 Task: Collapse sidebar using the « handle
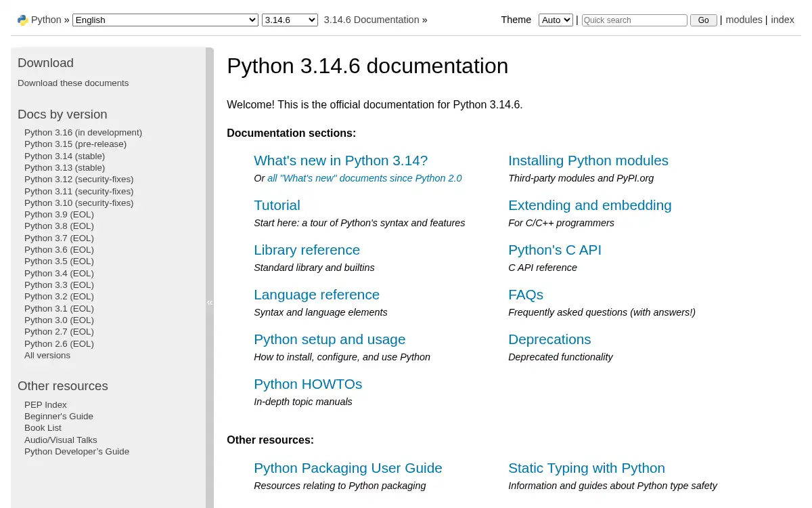click(210, 303)
